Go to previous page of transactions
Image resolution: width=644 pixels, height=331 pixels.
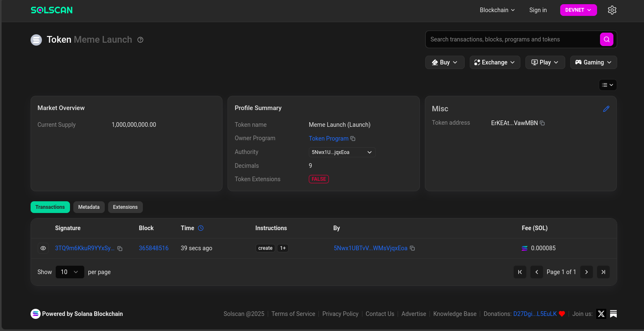(x=537, y=272)
